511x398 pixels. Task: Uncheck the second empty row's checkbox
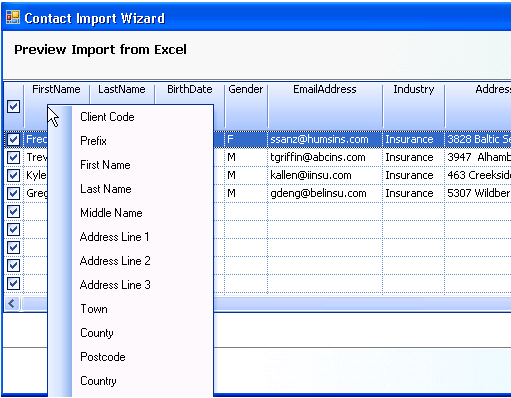[13, 229]
